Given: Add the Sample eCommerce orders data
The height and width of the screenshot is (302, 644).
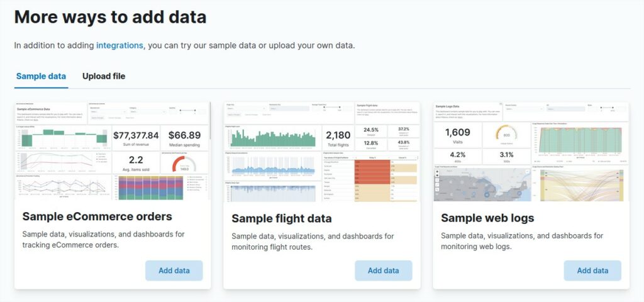Looking at the screenshot, I should [x=174, y=271].
